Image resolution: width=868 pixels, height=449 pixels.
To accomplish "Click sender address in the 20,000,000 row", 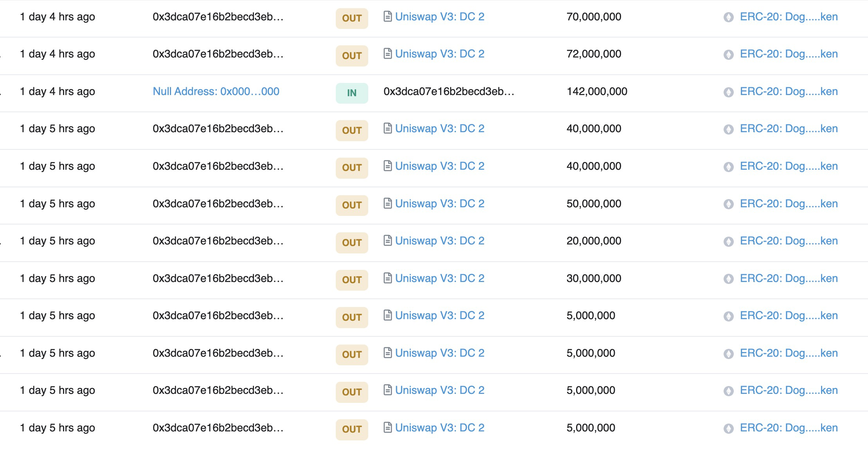I will tap(218, 241).
